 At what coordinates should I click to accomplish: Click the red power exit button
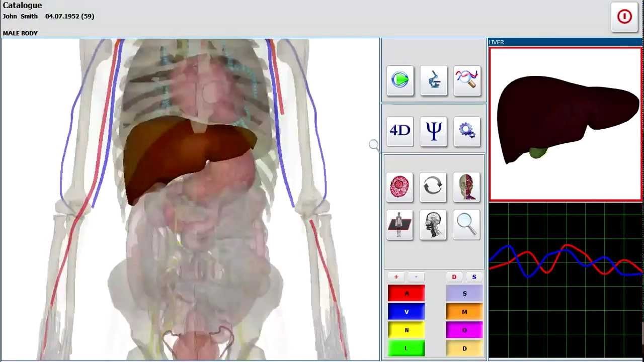pyautogui.click(x=624, y=17)
